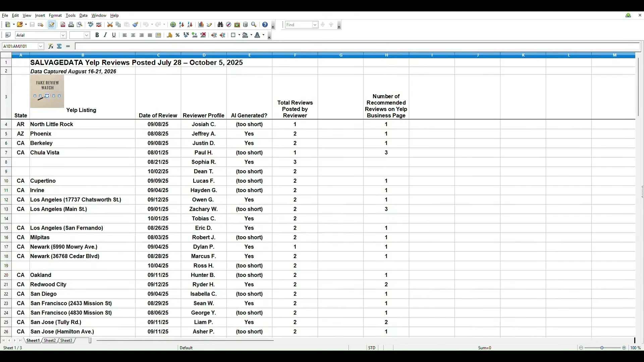Apply Currency number format icon
The image size is (644, 362).
[x=169, y=35]
